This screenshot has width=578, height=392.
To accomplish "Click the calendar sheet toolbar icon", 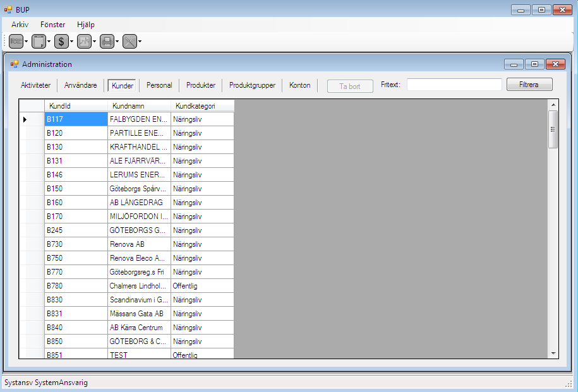I will coord(39,42).
